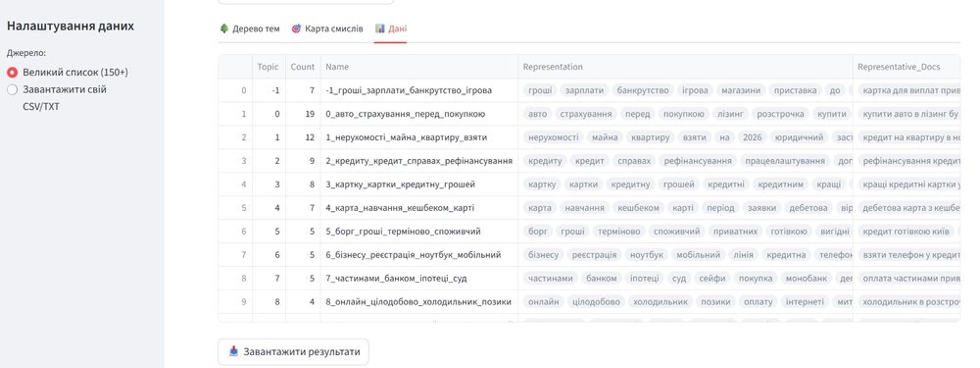This screenshot has height=368, width=980.
Task: Click the Representation column header
Action: point(685,67)
